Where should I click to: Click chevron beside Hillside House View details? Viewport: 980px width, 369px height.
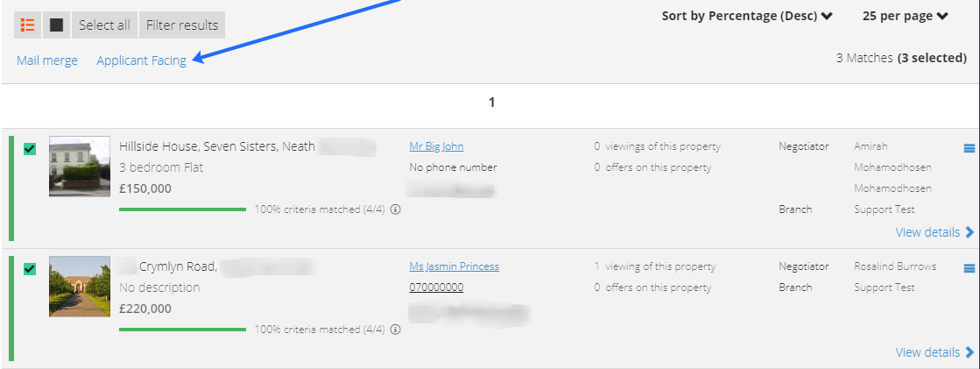point(969,232)
